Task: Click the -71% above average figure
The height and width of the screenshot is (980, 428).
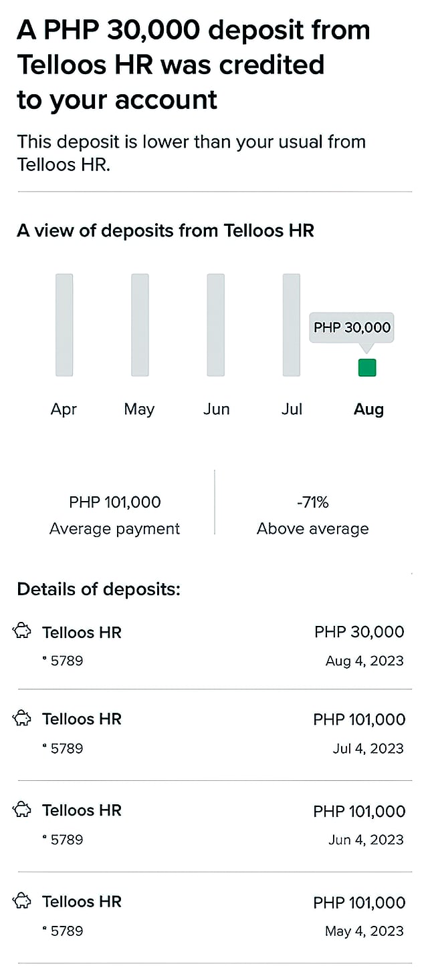Action: pyautogui.click(x=312, y=502)
